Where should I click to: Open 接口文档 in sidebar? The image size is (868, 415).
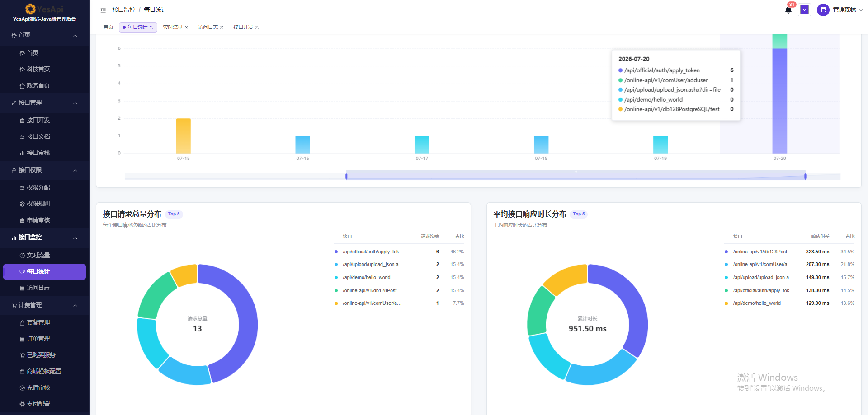[44, 137]
